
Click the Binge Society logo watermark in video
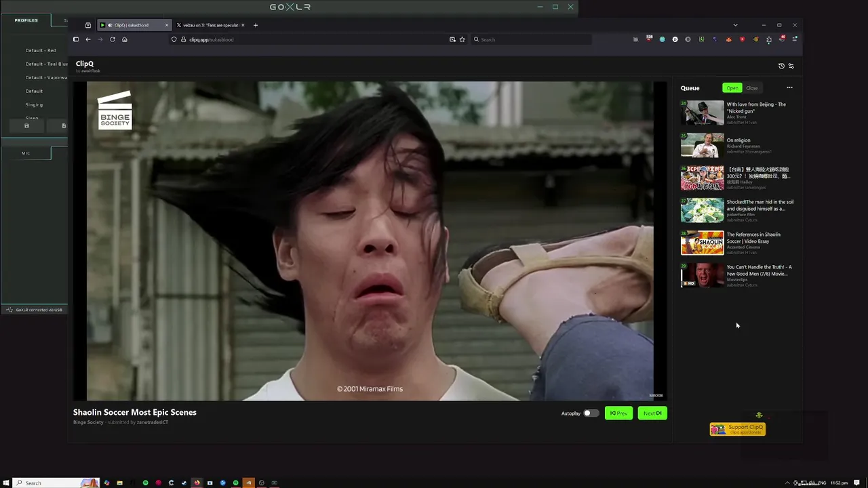pos(115,110)
